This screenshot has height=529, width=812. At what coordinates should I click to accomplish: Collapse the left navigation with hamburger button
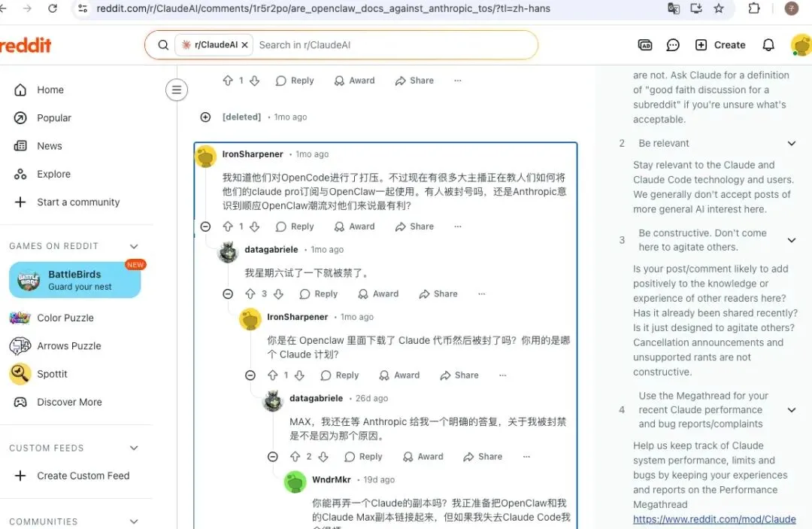pos(177,90)
